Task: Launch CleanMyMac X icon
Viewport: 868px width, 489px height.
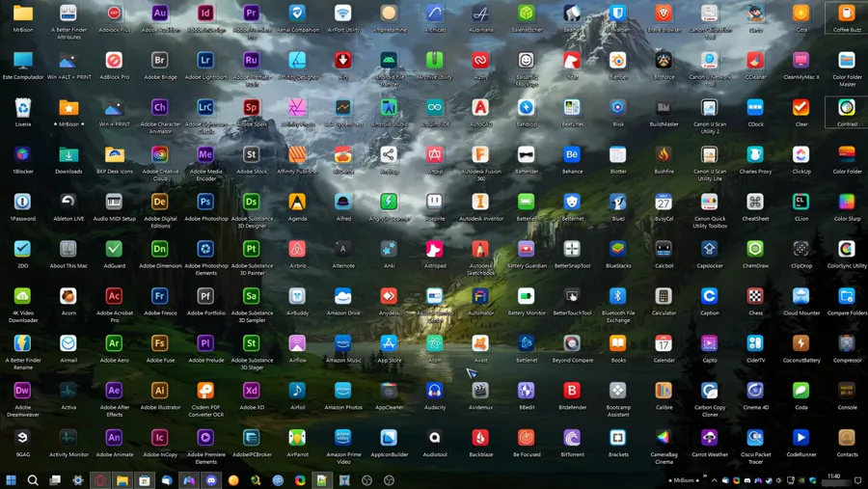Action: [x=801, y=61]
